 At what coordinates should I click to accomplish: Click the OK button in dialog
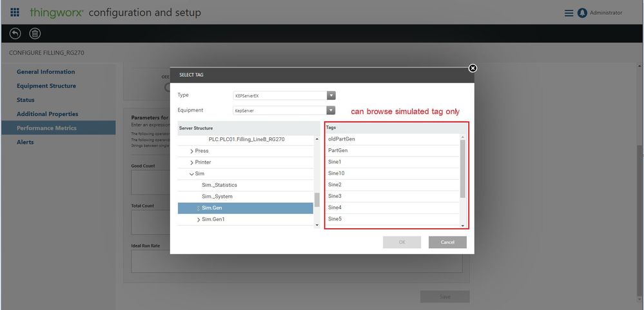click(x=402, y=242)
